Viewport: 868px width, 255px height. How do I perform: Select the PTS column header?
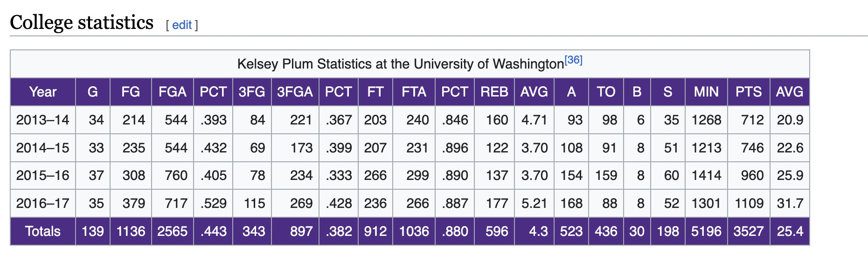(749, 92)
